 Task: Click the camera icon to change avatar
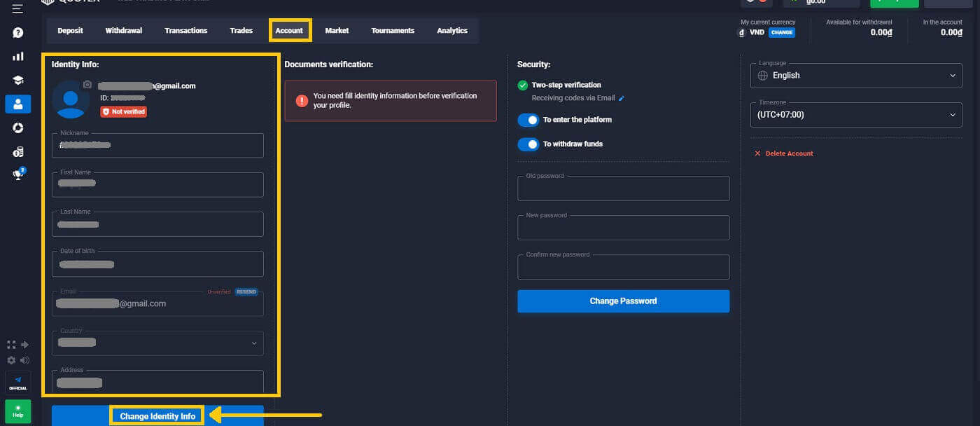(x=87, y=84)
